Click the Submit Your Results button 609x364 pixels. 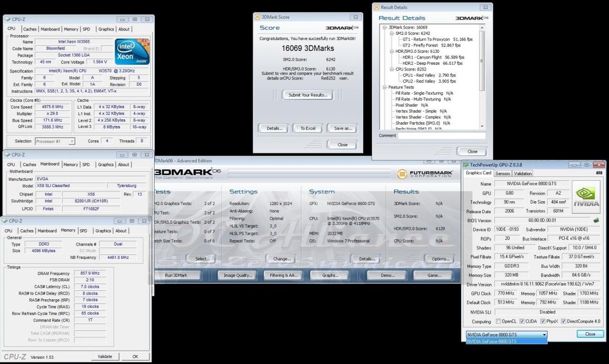tap(308, 95)
